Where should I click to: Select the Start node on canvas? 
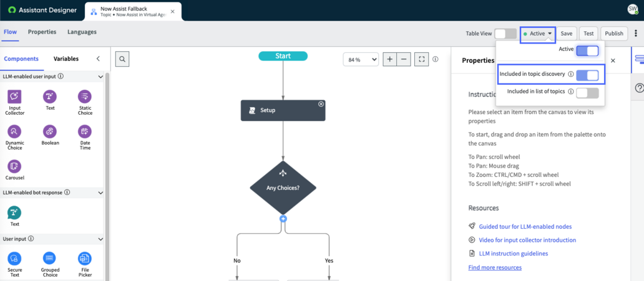pos(283,56)
